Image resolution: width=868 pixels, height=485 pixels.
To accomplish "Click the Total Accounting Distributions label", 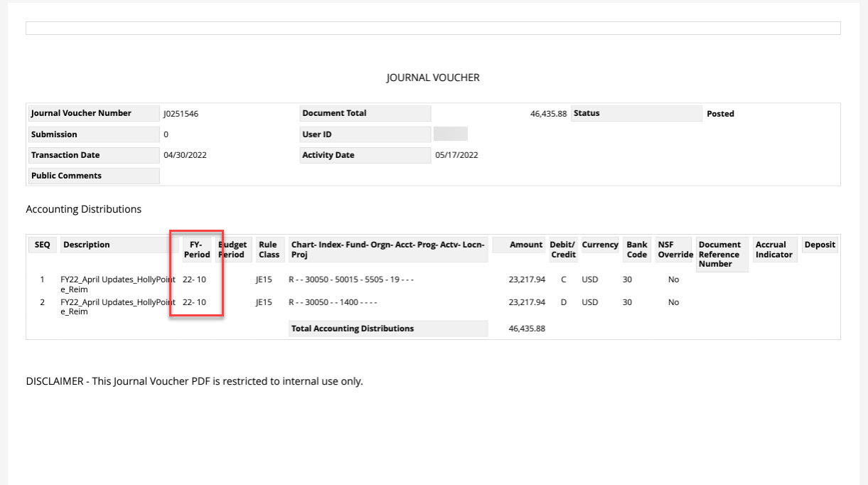I will click(x=353, y=329).
